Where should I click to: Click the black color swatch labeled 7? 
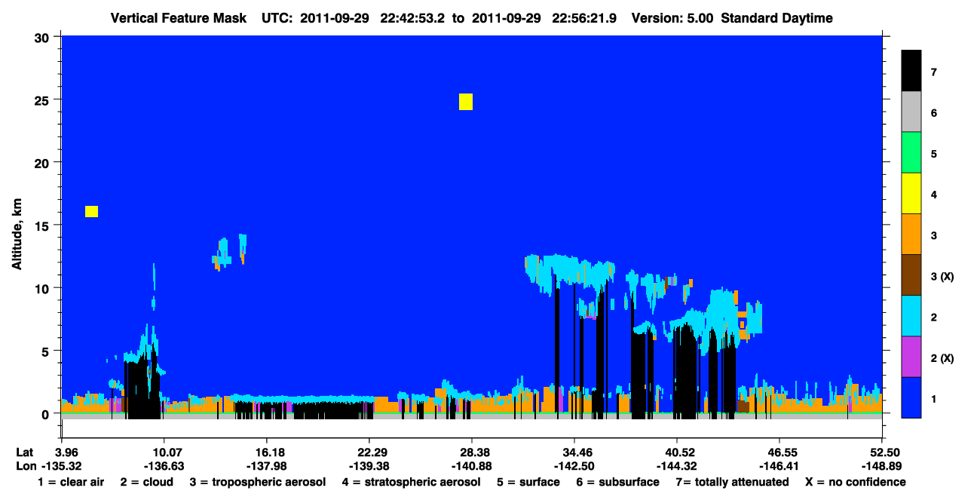tap(911, 71)
